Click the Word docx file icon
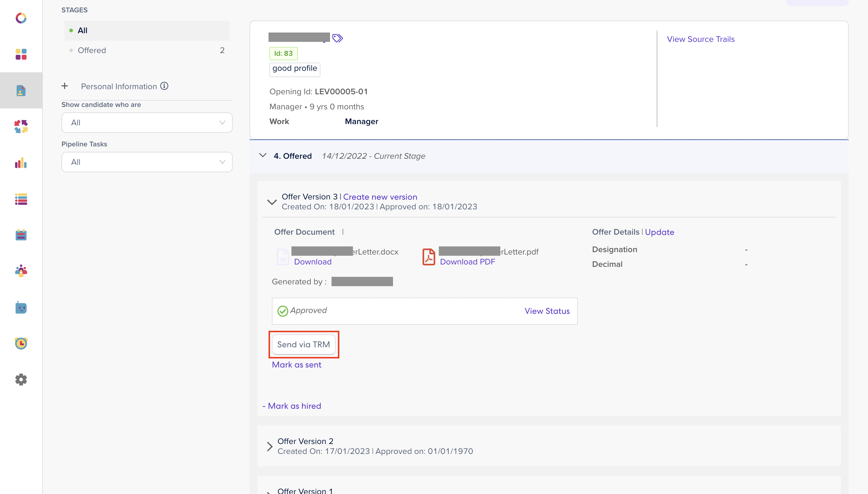 pyautogui.click(x=283, y=257)
